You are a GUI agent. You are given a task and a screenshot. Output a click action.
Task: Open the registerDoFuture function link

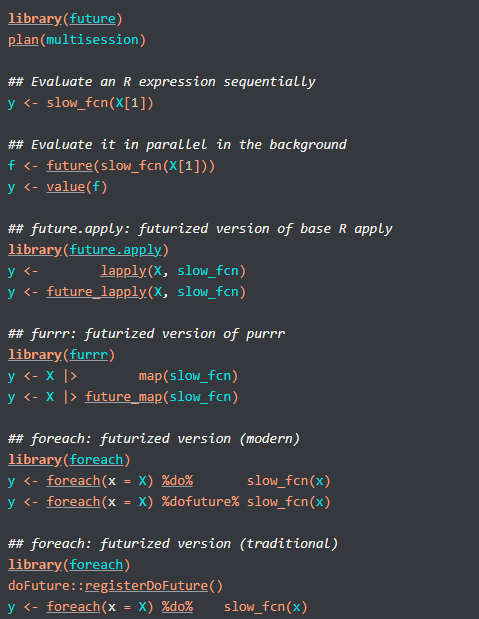tap(147, 585)
